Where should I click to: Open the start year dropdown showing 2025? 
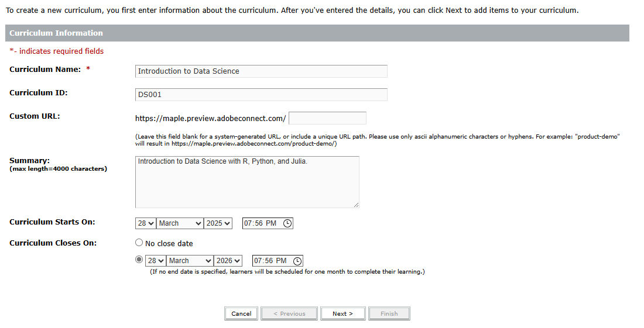[x=218, y=223]
